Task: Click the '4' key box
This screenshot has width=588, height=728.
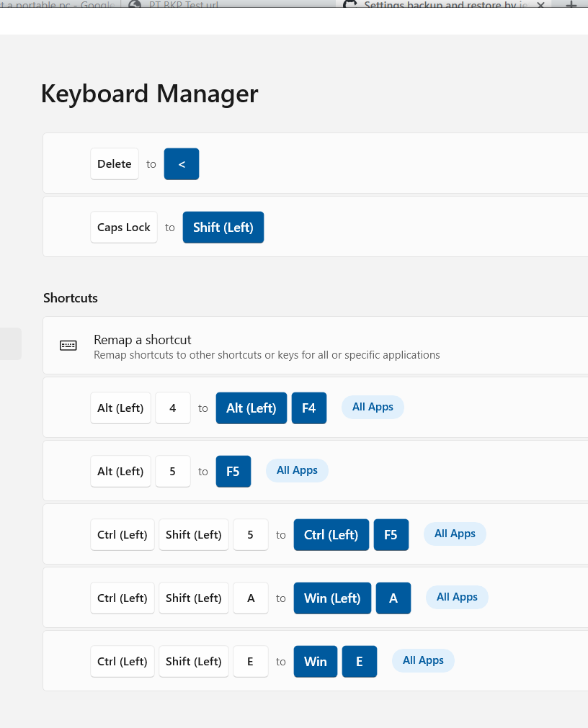Action: [173, 408]
